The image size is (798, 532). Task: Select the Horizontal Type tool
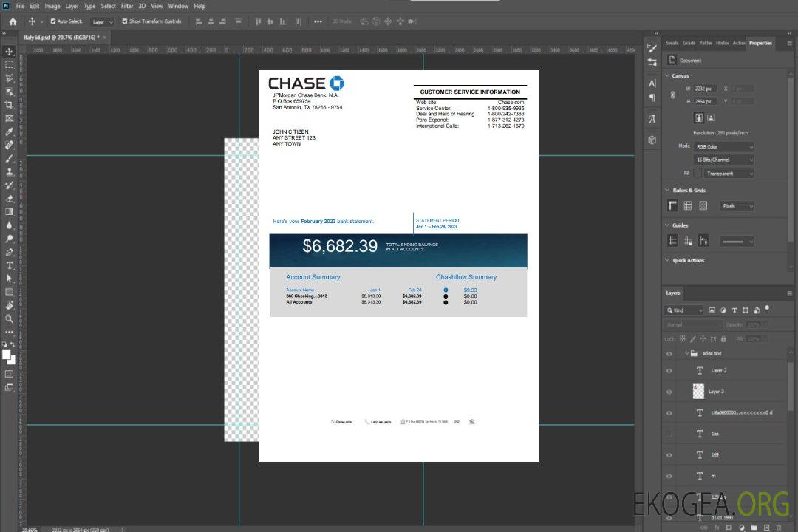[9, 265]
